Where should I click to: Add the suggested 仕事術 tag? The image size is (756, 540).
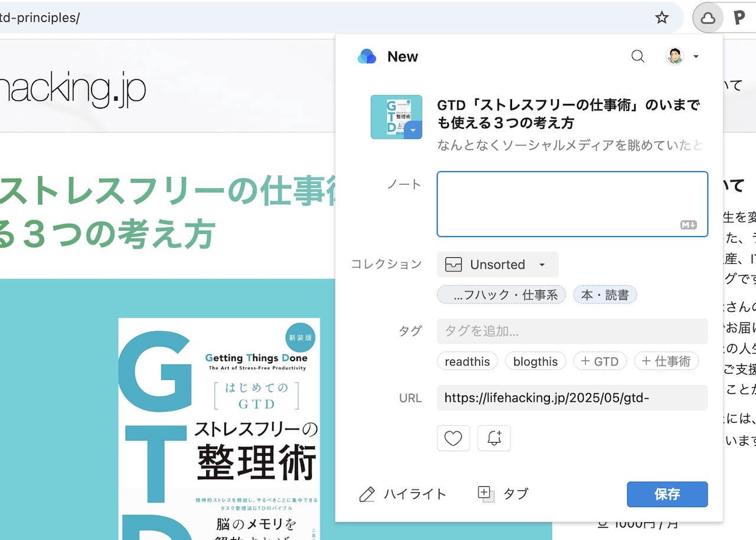[x=666, y=361]
